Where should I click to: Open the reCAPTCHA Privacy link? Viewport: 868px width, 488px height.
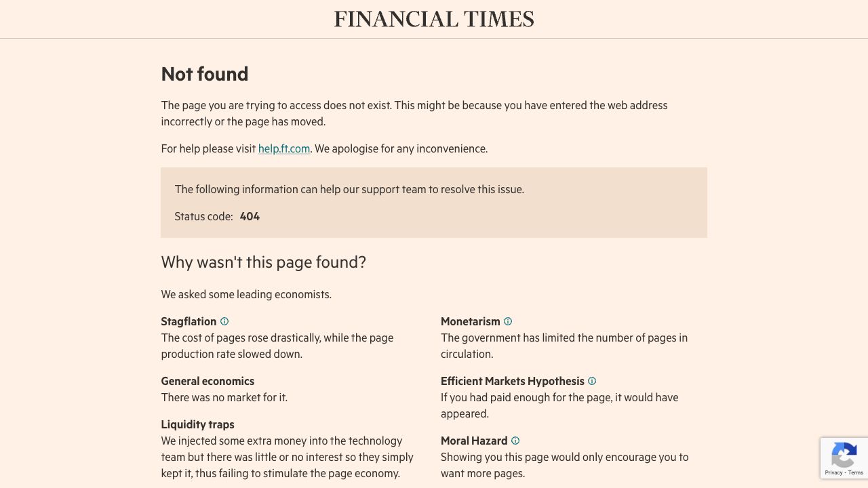pos(833,472)
